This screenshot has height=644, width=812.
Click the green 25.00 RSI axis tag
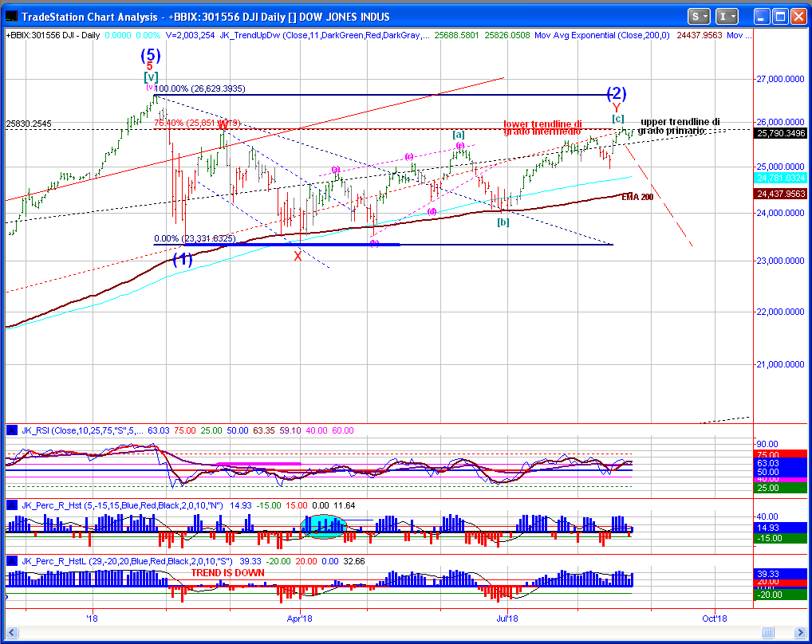[780, 488]
